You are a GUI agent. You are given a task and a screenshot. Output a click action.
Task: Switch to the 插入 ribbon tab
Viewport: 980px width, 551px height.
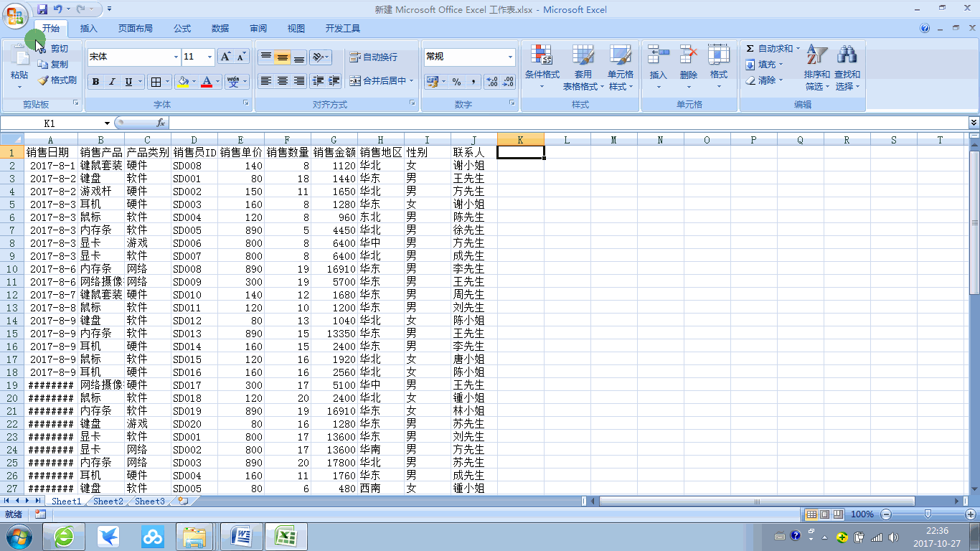tap(87, 28)
